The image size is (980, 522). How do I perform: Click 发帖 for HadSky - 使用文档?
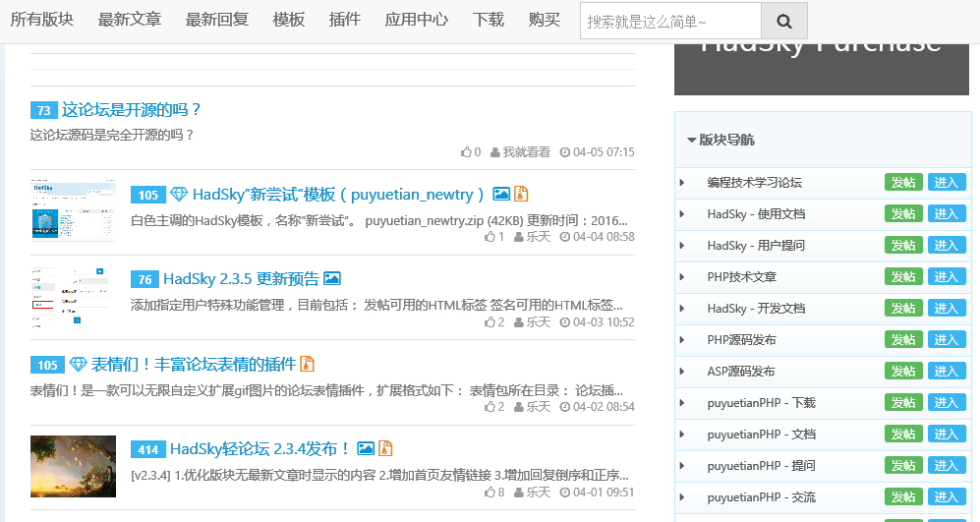click(x=903, y=213)
